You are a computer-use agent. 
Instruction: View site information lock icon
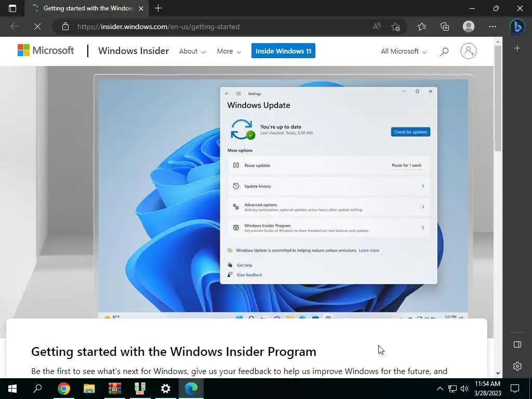click(x=65, y=26)
